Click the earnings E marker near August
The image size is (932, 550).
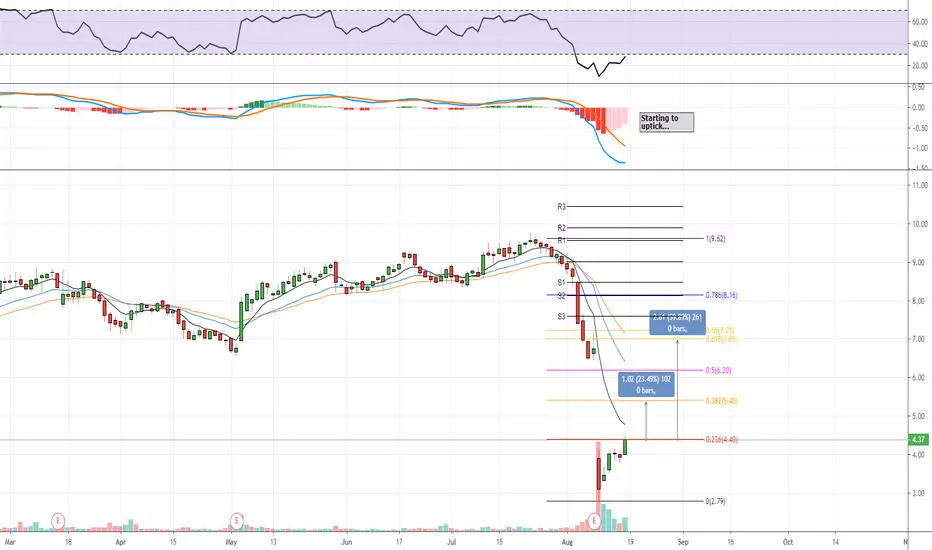coord(594,521)
